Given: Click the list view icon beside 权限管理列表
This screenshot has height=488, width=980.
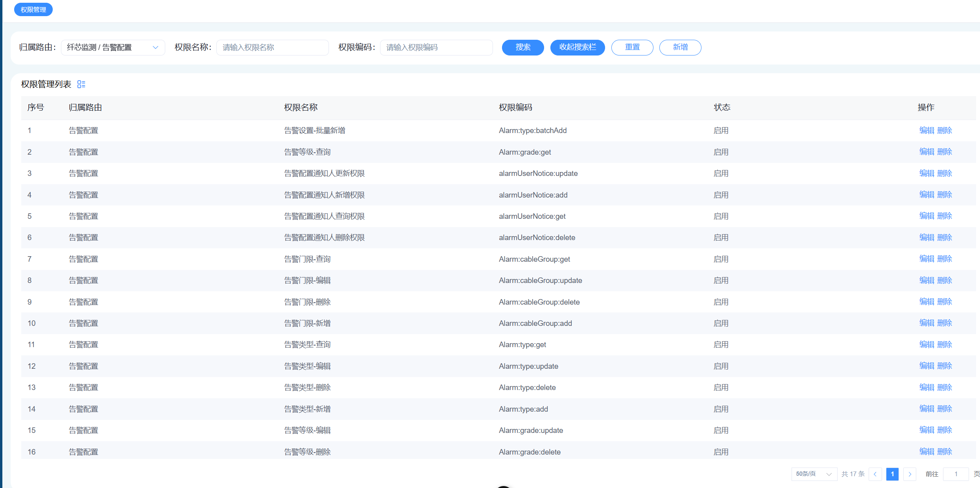Looking at the screenshot, I should 81,84.
